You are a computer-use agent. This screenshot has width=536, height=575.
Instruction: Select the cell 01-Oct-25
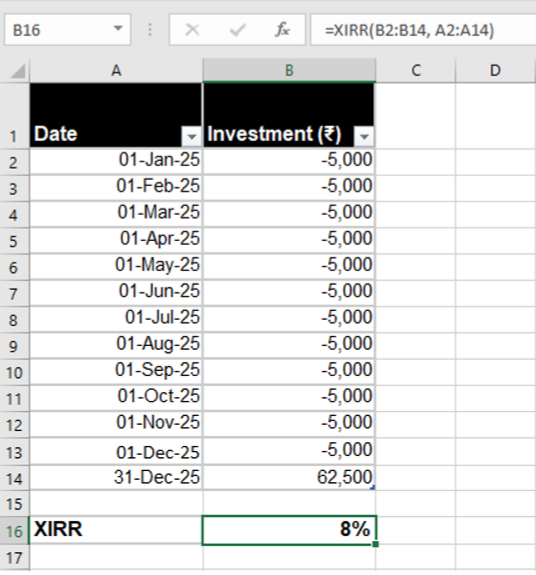116,398
